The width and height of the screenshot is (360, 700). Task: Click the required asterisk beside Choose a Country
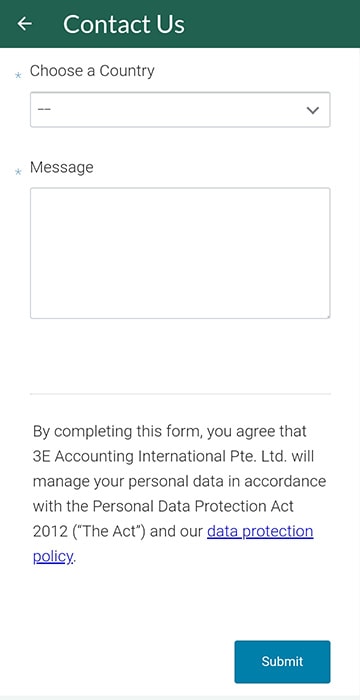pos(18,75)
